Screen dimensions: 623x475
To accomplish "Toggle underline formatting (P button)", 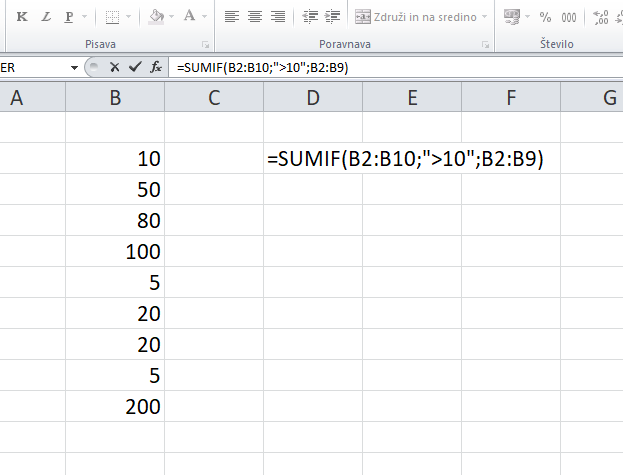I will tap(68, 17).
